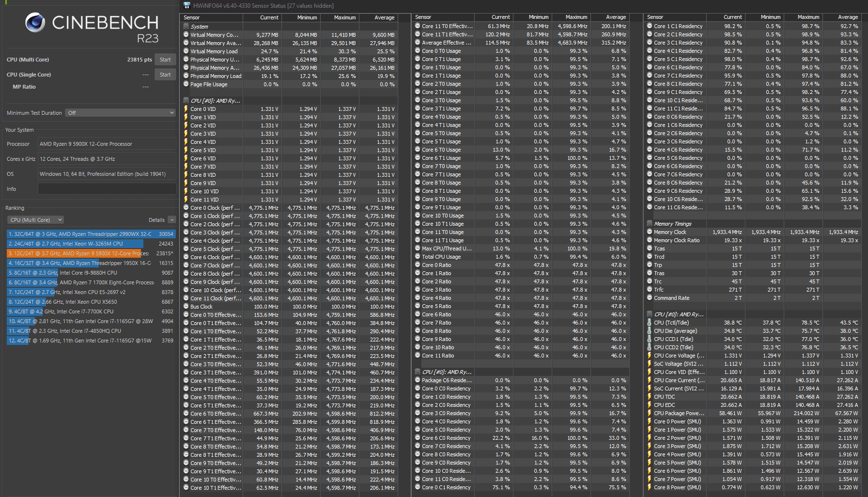The width and height of the screenshot is (868, 497).
Task: Select the Ryzen 7 1700X ranking entry
Action: click(x=91, y=282)
